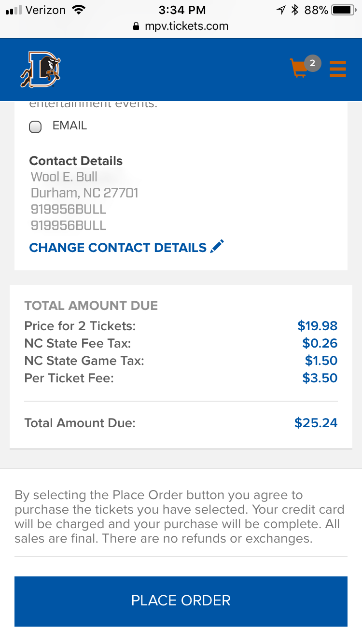Tap the mpv.tickets.com address
362x644 pixels.
point(186,26)
